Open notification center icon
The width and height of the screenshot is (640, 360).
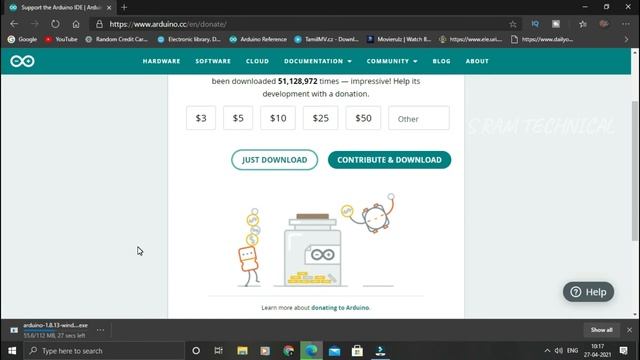click(624, 351)
